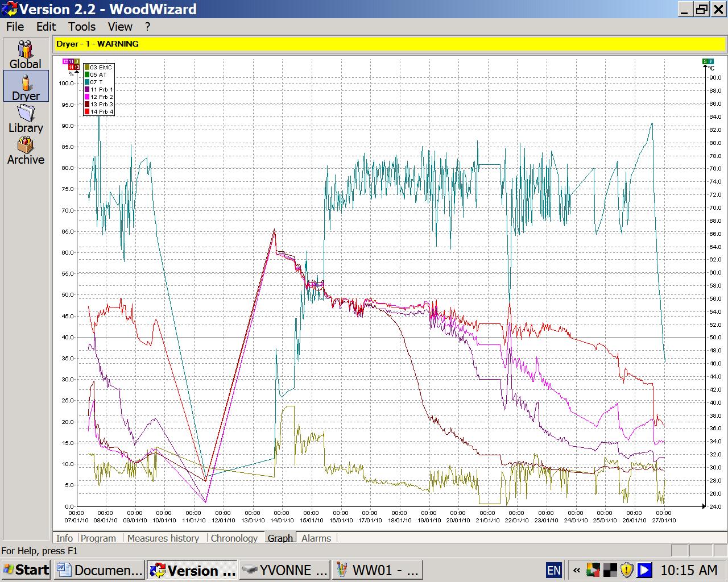
Task: Open the View menu
Action: point(120,27)
